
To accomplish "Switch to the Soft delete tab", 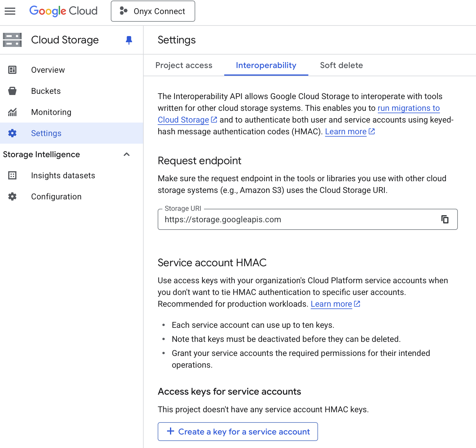I will (341, 65).
